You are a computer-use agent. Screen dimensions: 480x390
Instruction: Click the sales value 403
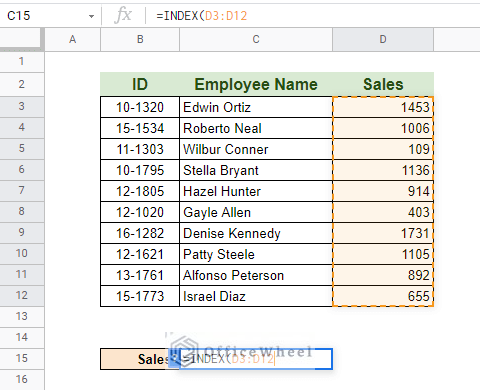click(383, 212)
